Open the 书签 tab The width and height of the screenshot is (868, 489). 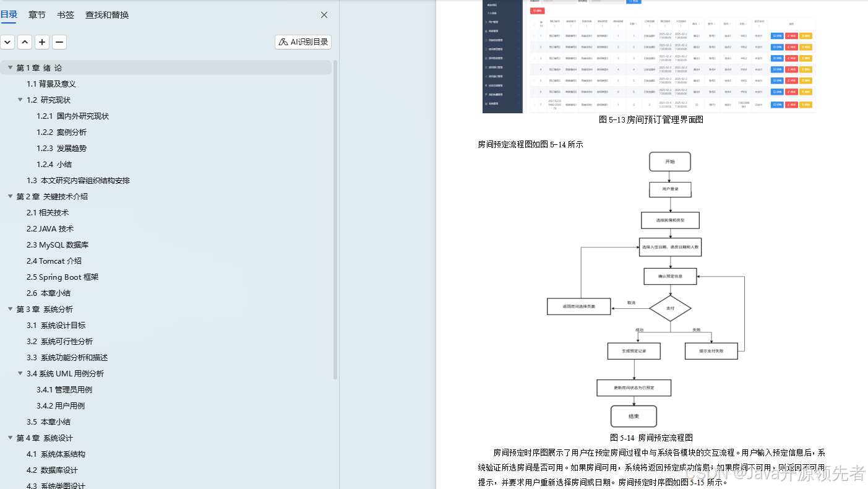pos(65,14)
